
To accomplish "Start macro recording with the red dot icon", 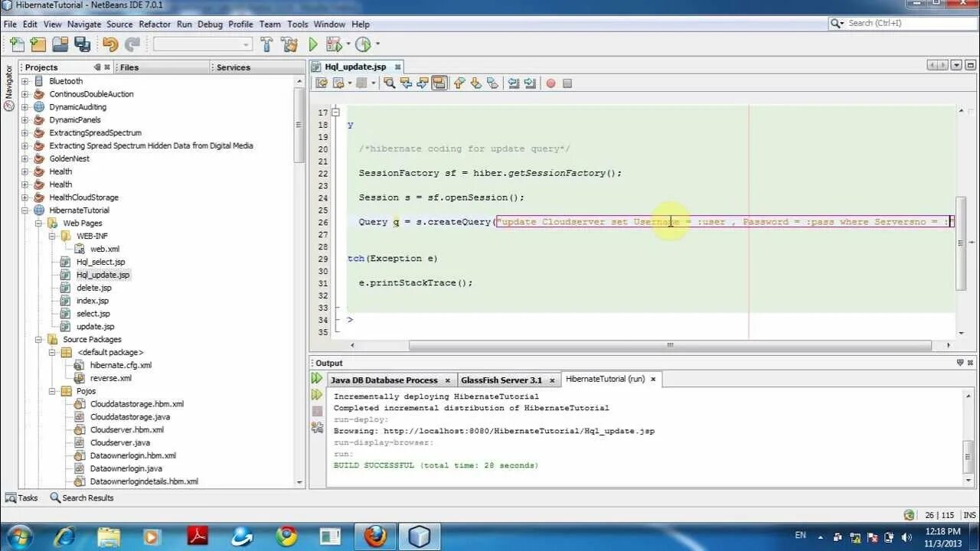I will coord(550,83).
